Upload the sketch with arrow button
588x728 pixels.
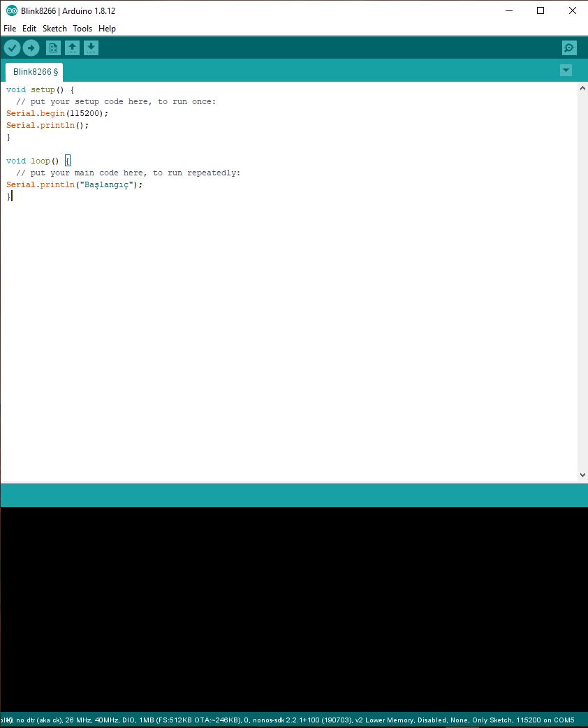tap(31, 48)
